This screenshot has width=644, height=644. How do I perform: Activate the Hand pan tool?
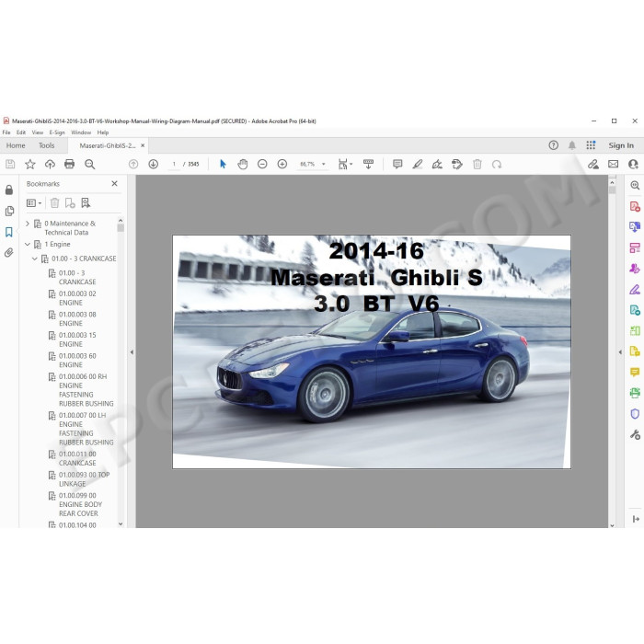(243, 165)
